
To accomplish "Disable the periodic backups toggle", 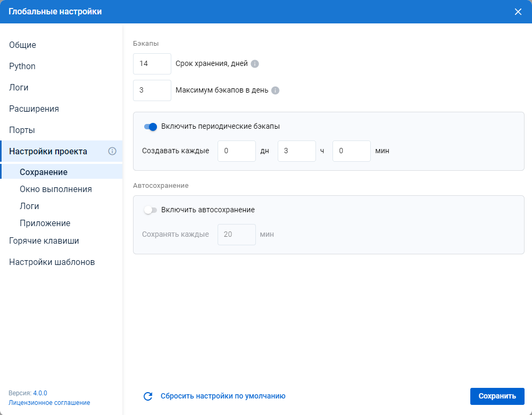I will coord(151,127).
